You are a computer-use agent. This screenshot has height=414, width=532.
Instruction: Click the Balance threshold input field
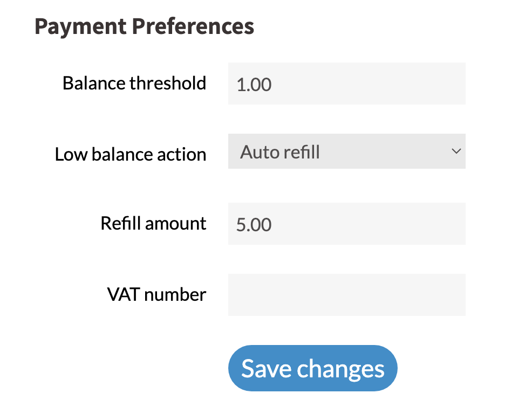[346, 84]
